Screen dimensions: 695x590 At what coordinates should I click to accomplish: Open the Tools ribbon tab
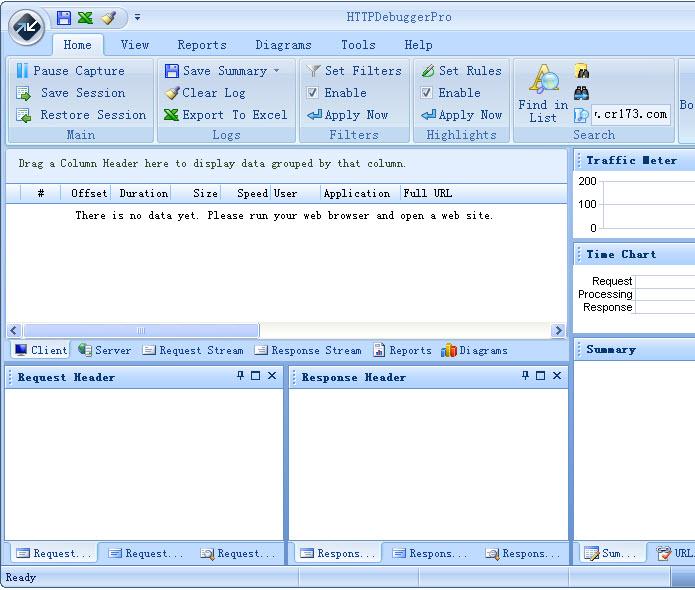pyautogui.click(x=358, y=45)
